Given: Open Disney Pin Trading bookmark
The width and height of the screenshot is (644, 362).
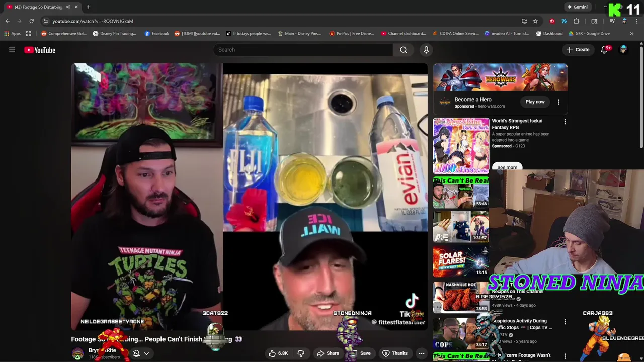Looking at the screenshot, I should (114, 34).
